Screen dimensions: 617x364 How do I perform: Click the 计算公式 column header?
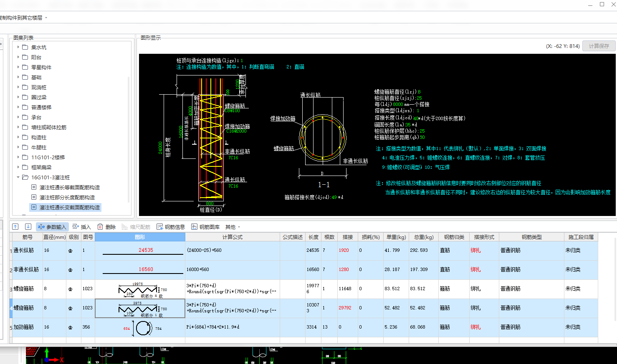(233, 237)
